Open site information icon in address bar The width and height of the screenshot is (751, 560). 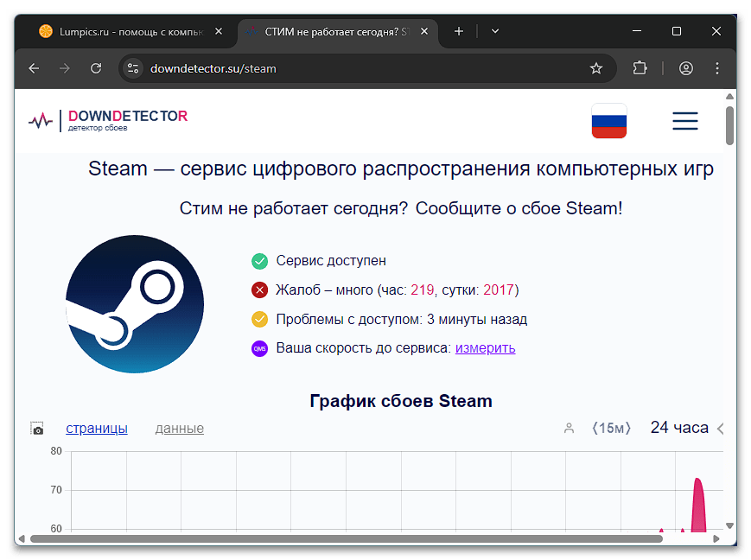pos(133,68)
